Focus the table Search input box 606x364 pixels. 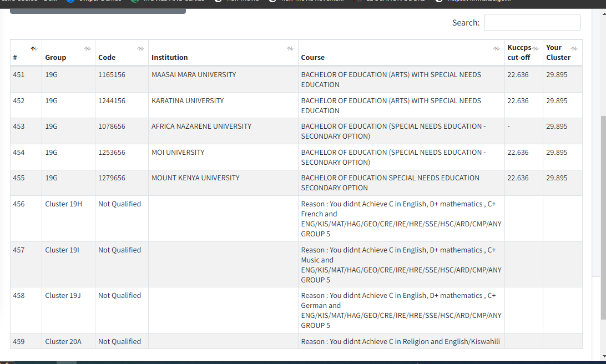click(x=532, y=23)
